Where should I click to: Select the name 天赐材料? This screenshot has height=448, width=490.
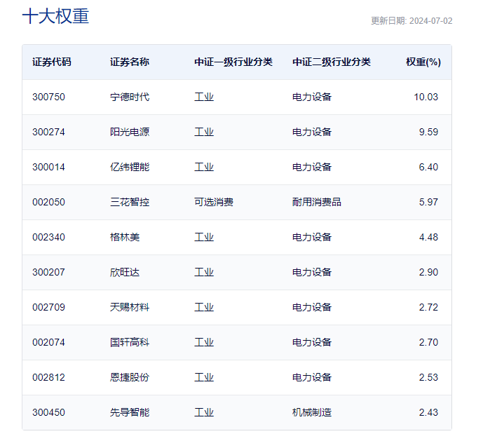(130, 307)
